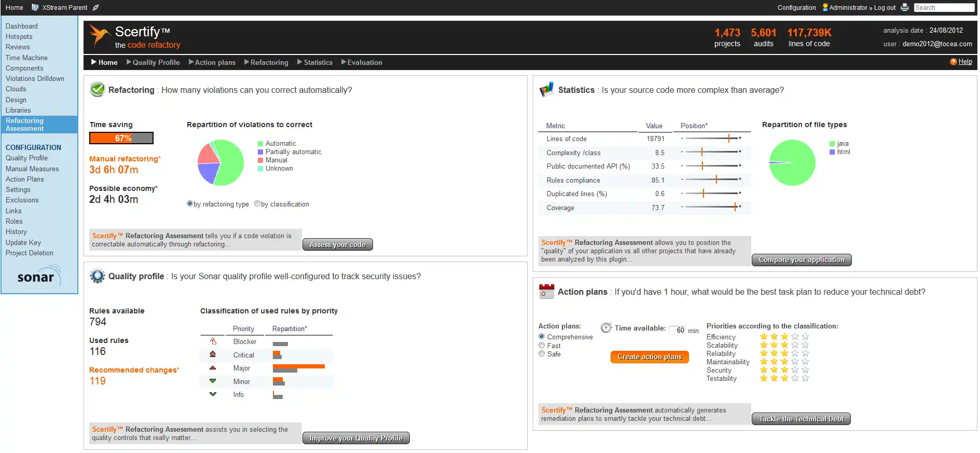Click the Sonar logo in sidebar
The height and width of the screenshot is (453, 980).
(39, 276)
